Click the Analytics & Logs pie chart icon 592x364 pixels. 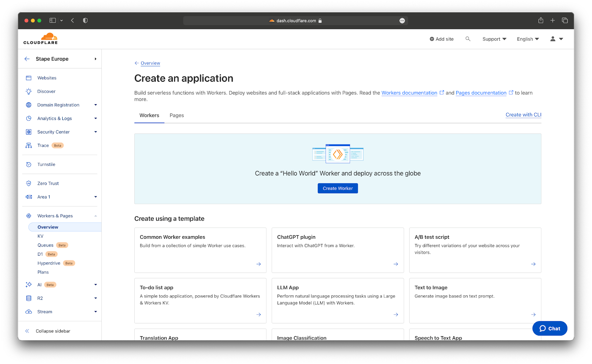[28, 118]
